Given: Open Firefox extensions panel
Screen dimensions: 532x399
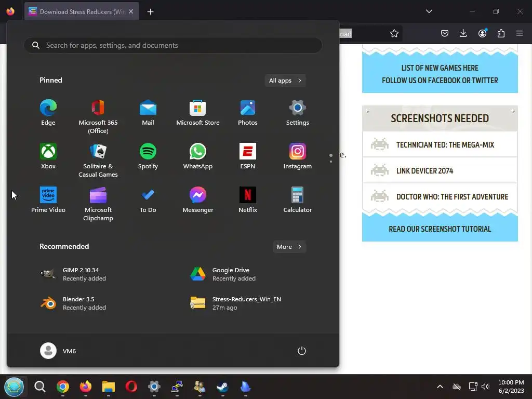Looking at the screenshot, I should tap(501, 33).
